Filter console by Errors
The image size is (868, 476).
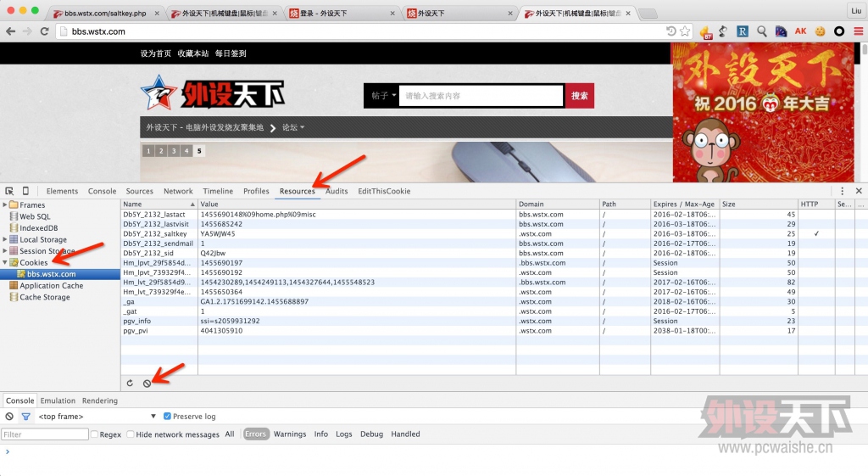(256, 434)
